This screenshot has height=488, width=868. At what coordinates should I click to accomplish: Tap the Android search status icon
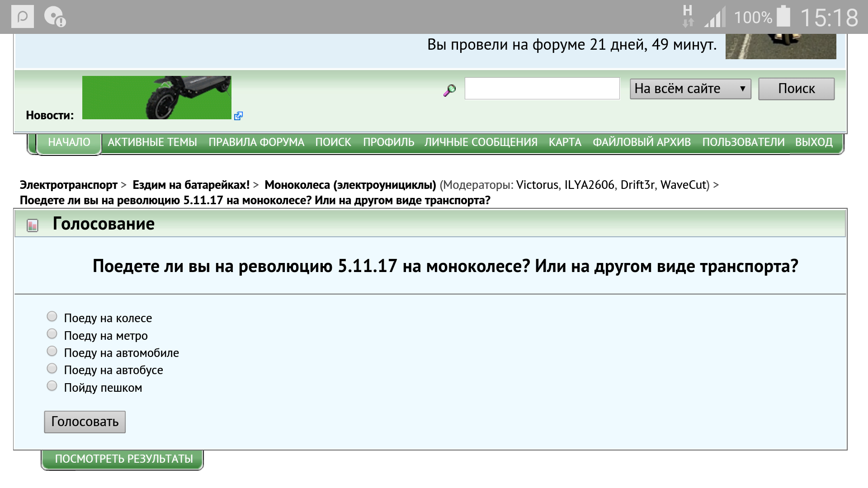22,17
